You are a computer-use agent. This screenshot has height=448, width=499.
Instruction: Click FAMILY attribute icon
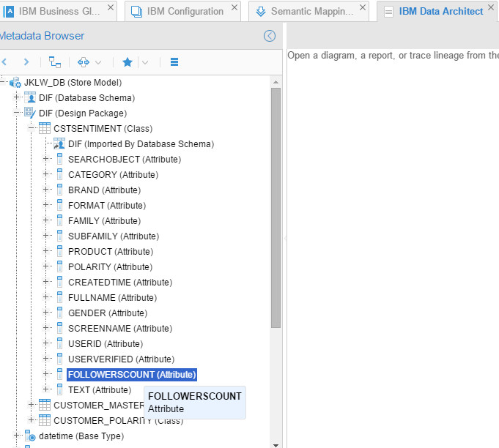click(59, 220)
